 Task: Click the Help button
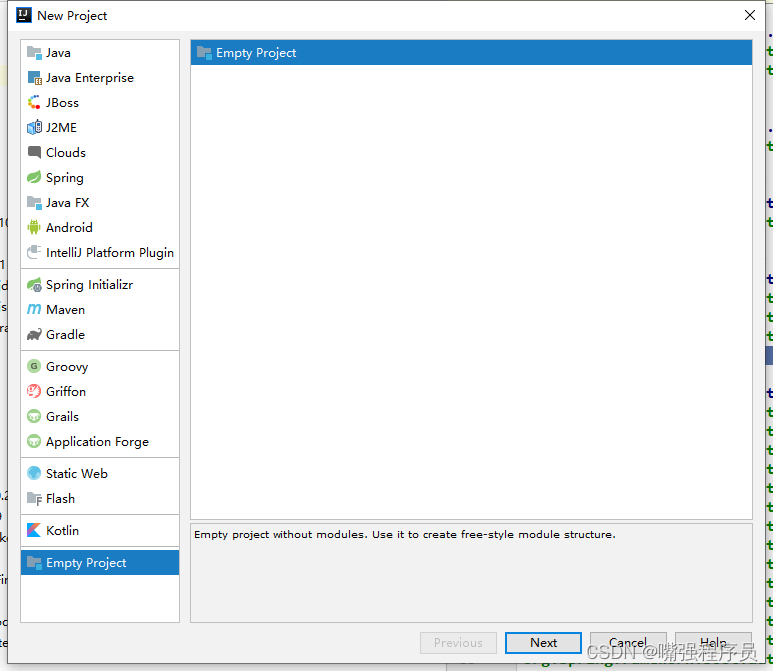[x=713, y=643]
